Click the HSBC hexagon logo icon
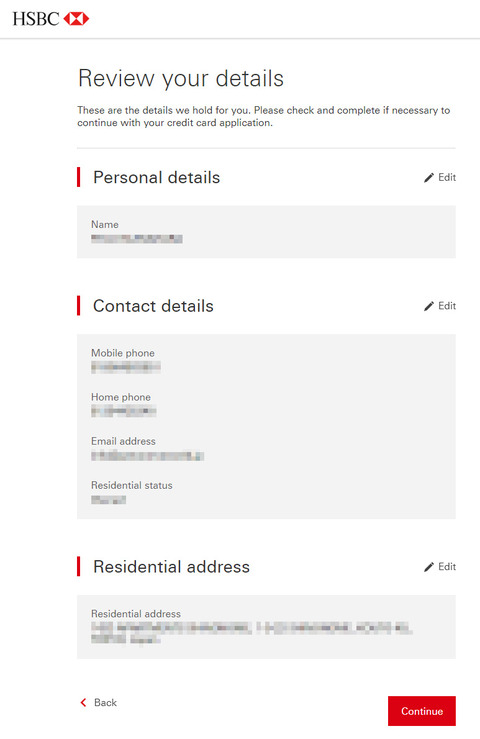Viewport: 480px width, 739px height. (x=76, y=19)
